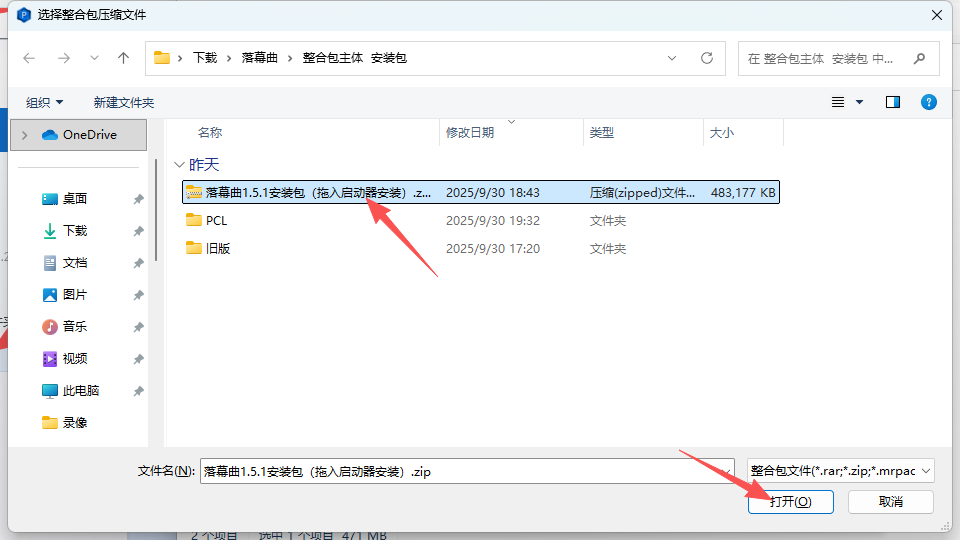The height and width of the screenshot is (540, 960).
Task: Click the Back navigation arrow
Action: [x=29, y=58]
